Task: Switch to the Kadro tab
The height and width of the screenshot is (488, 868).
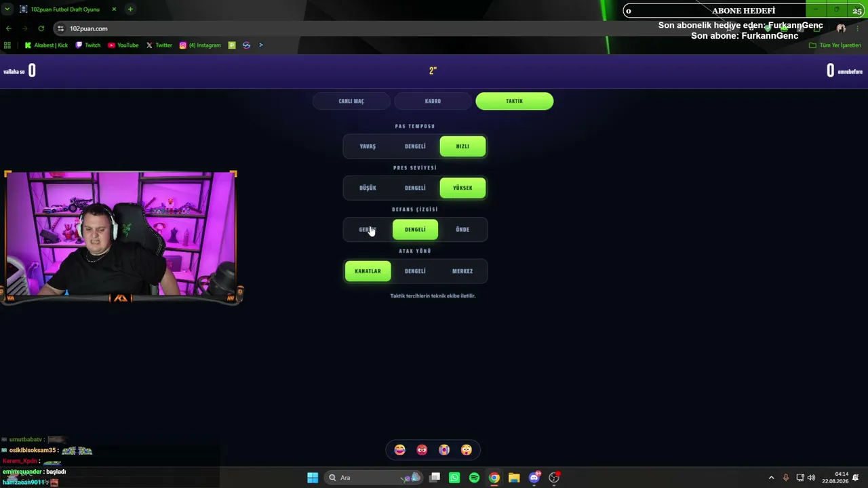Action: (433, 101)
